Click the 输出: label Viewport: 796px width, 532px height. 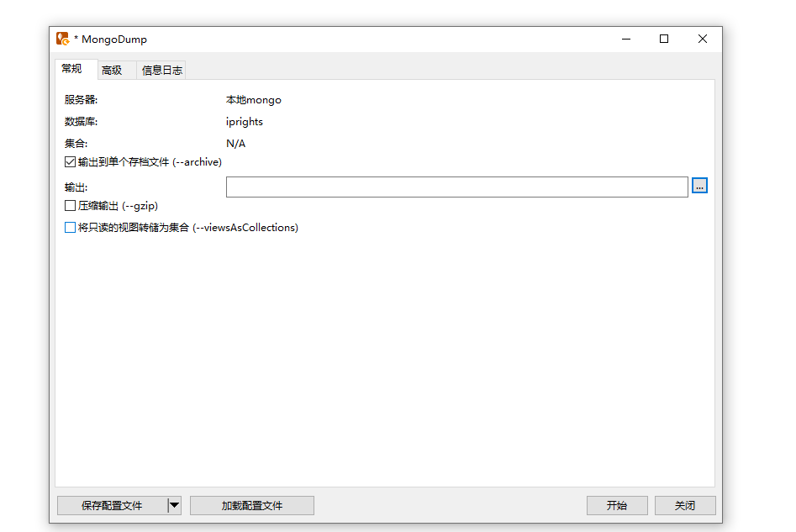tap(76, 187)
